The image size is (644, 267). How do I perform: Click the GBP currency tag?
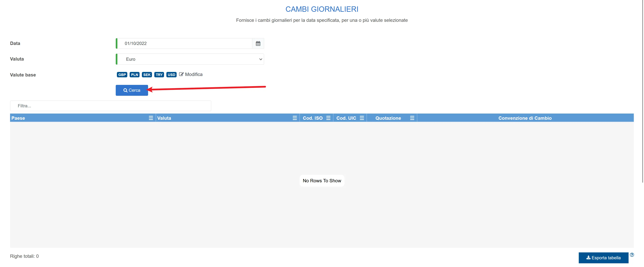coord(122,75)
